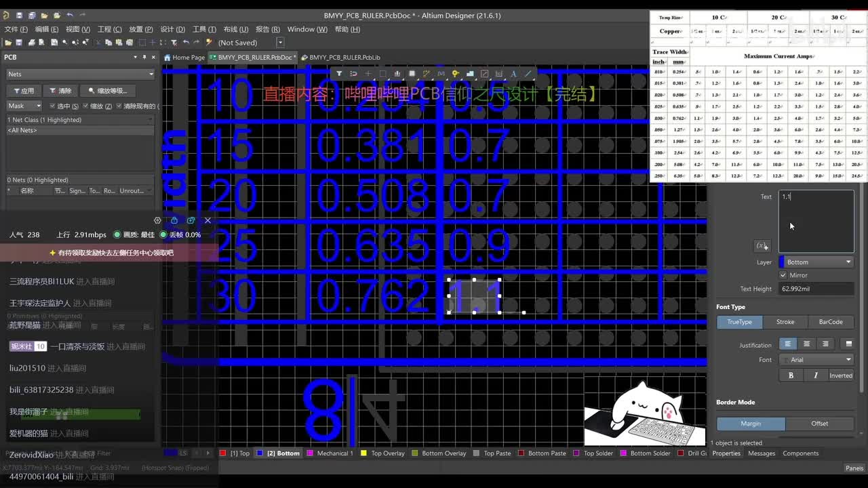The width and height of the screenshot is (868, 488).
Task: Click the bar-chart board insight icon
Action: coord(499,73)
